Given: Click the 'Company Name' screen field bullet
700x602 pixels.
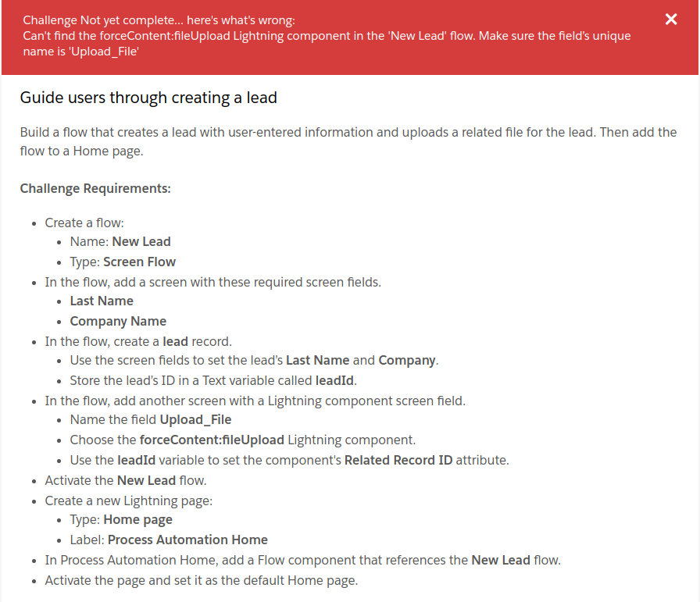Looking at the screenshot, I should coord(118,321).
